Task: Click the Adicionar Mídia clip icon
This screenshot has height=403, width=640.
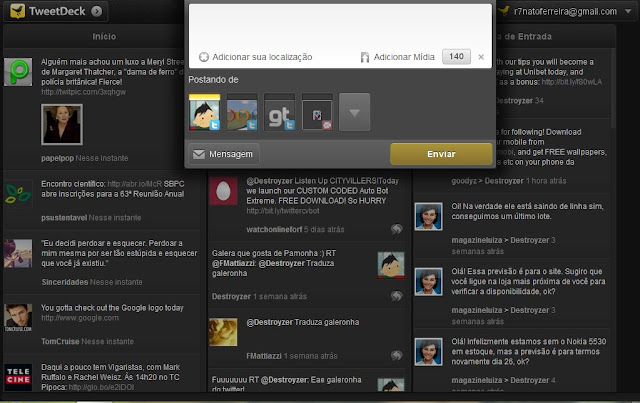Action: click(364, 57)
